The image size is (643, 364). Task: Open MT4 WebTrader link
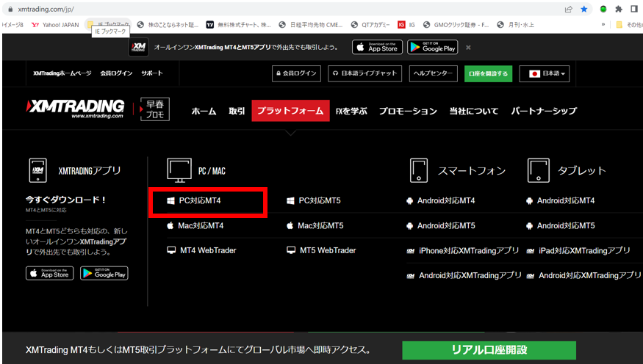pos(201,250)
